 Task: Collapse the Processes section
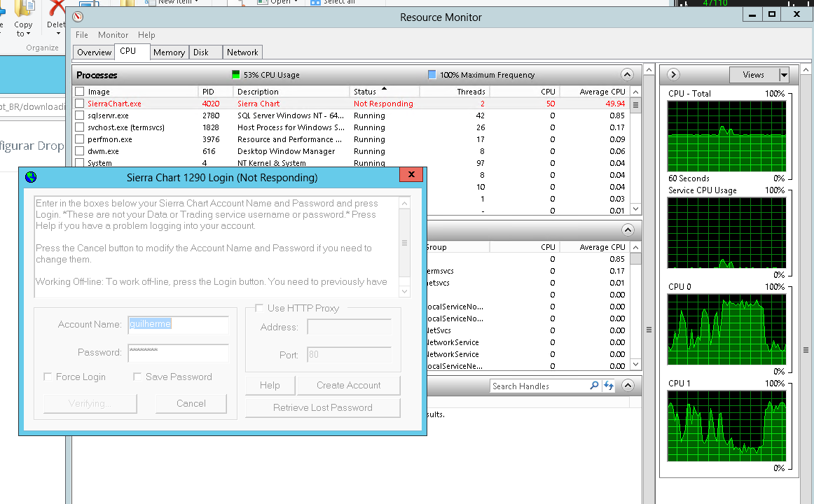click(x=627, y=75)
